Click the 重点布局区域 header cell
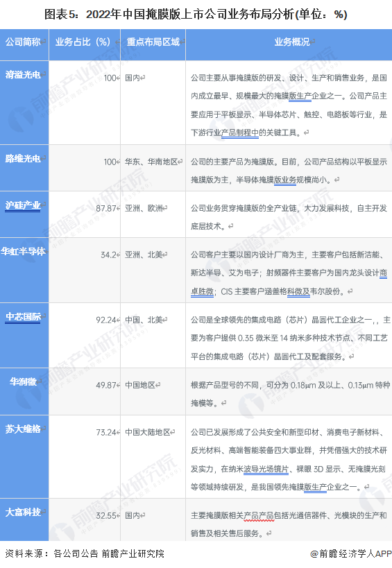The width and height of the screenshot is (392, 568). [153, 42]
